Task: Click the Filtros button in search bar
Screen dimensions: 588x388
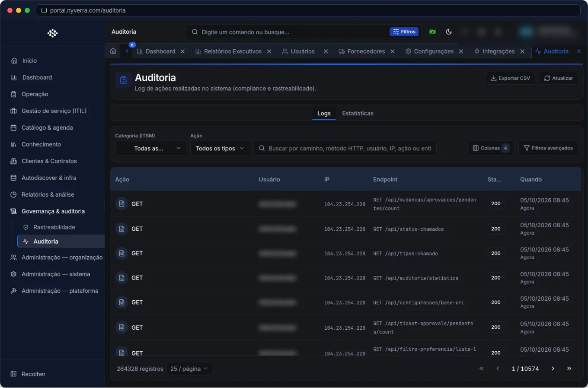Action: (x=405, y=32)
